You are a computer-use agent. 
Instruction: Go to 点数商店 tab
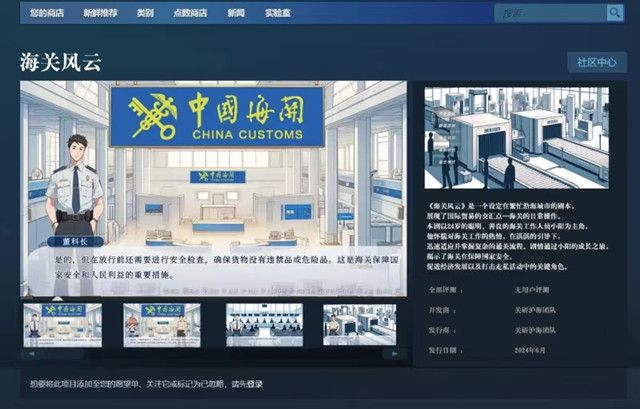(190, 13)
